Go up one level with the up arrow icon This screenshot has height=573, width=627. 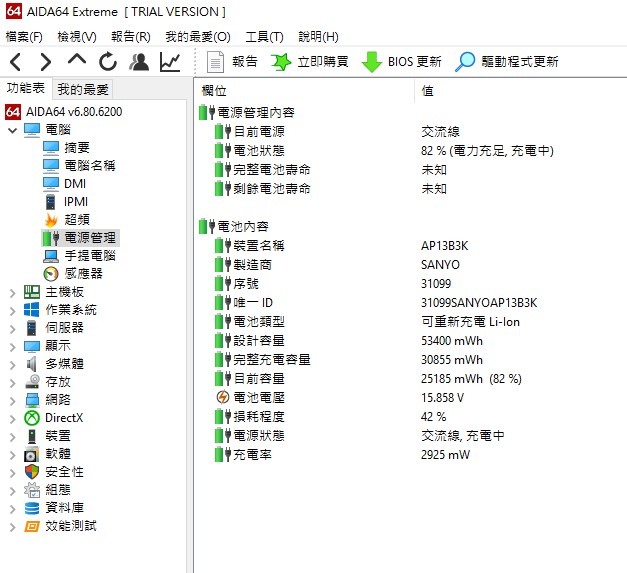point(77,60)
